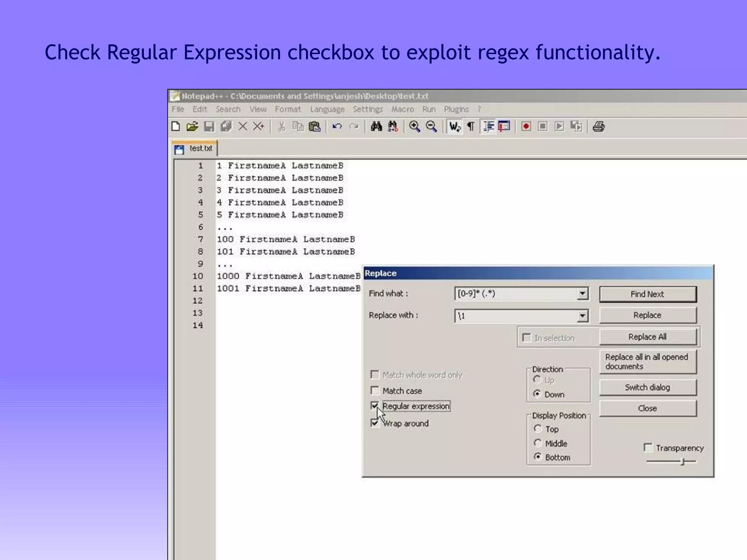Screen dimensions: 747x560
Task: Click the Switch dialog button
Action: (647, 387)
